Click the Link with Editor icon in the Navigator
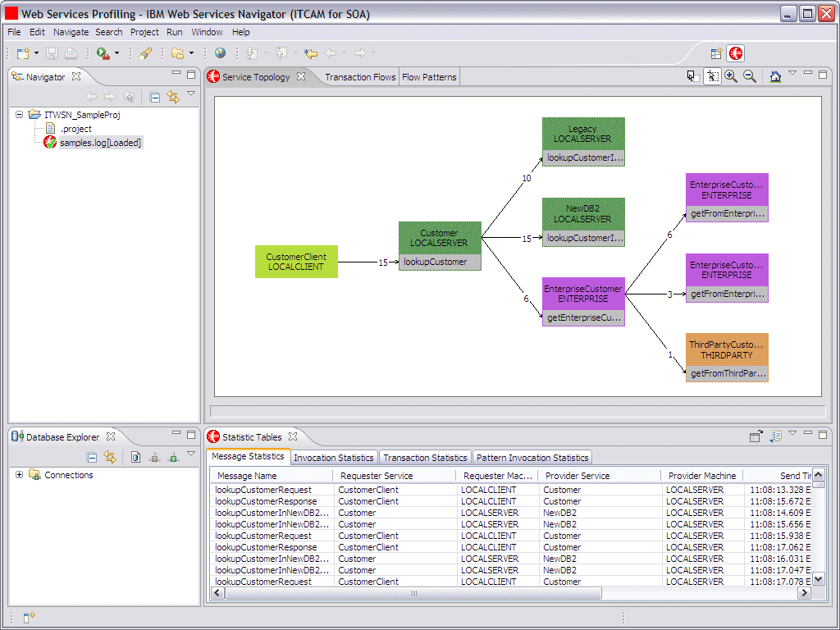 [172, 96]
